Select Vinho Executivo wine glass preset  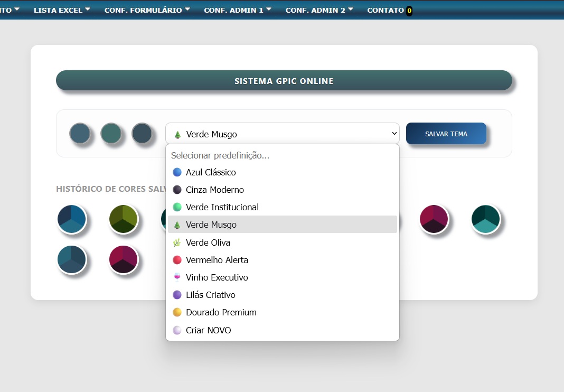coord(217,277)
